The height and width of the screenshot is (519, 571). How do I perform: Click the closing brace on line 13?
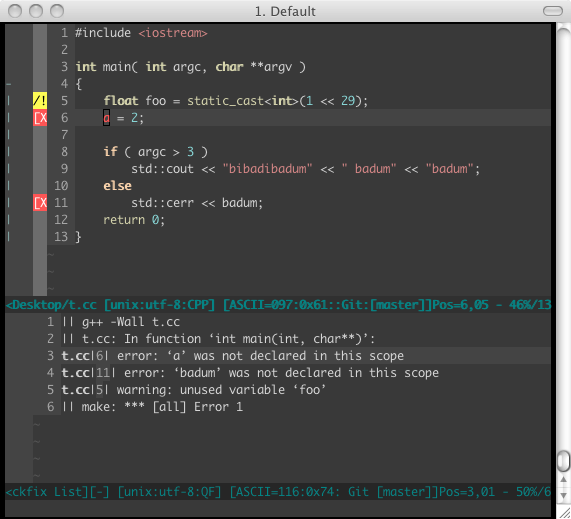pyautogui.click(x=78, y=237)
